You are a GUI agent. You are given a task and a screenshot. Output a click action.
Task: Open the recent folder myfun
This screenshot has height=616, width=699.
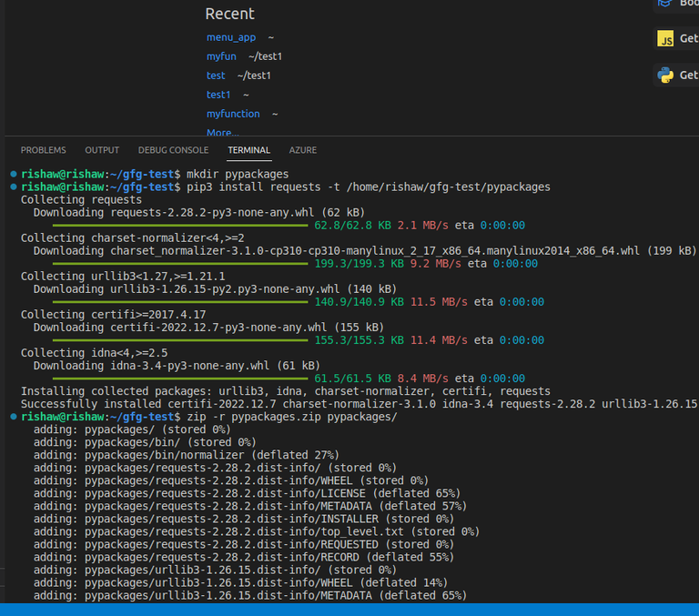[x=222, y=56]
